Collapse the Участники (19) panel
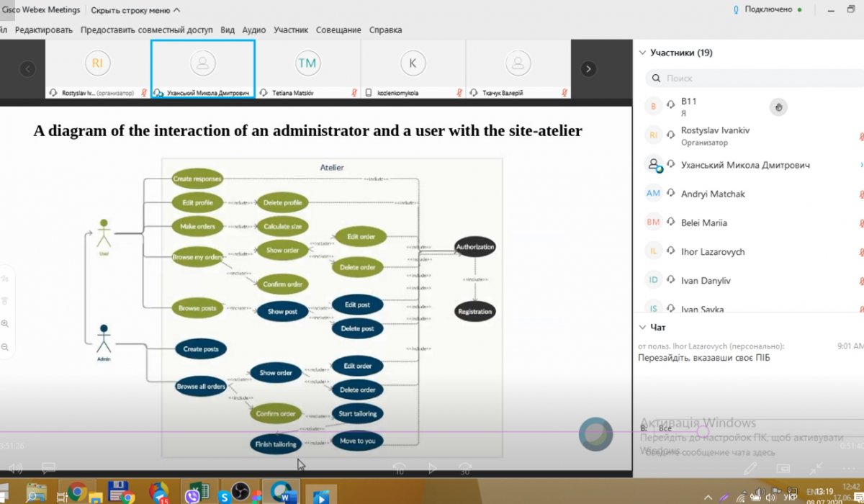 pyautogui.click(x=642, y=53)
